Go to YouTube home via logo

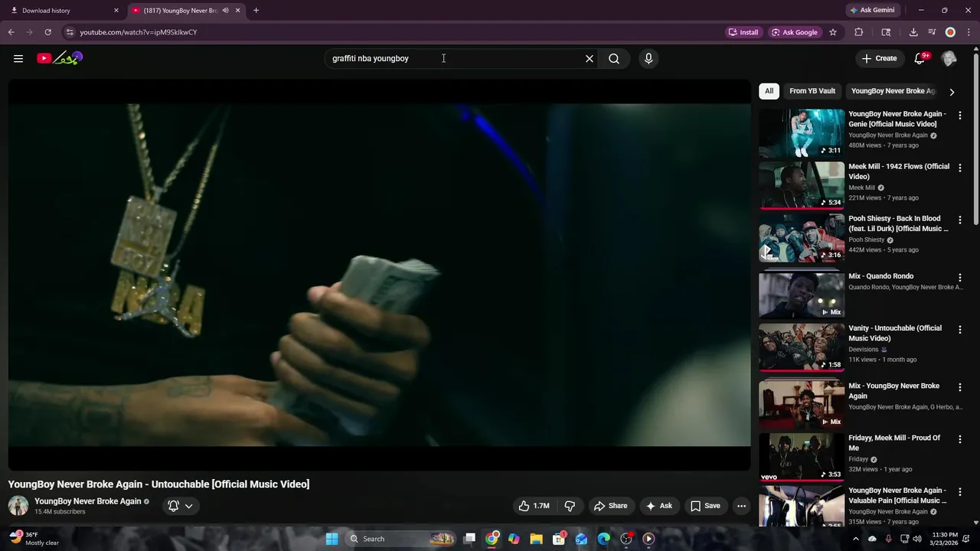click(60, 58)
